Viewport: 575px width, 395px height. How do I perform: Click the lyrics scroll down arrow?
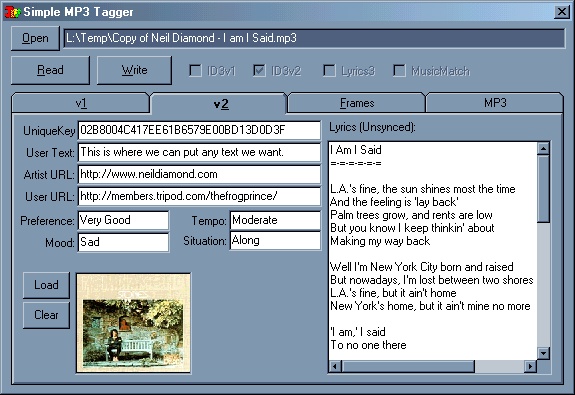pyautogui.click(x=543, y=353)
